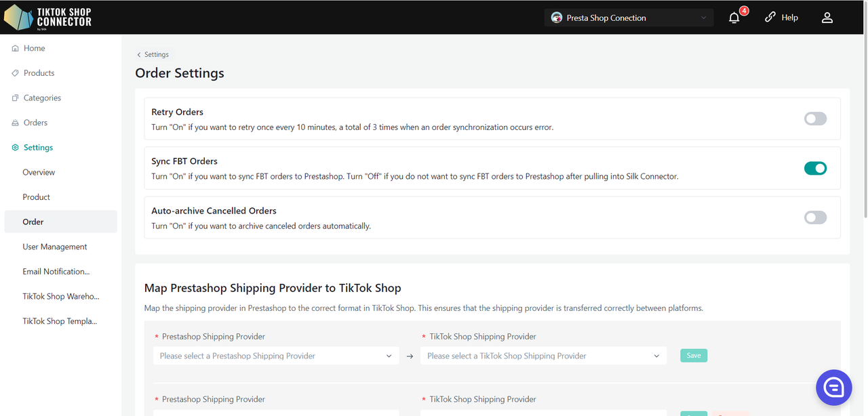Open Home via its house icon
Screen dimensions: 868x416
15,49
